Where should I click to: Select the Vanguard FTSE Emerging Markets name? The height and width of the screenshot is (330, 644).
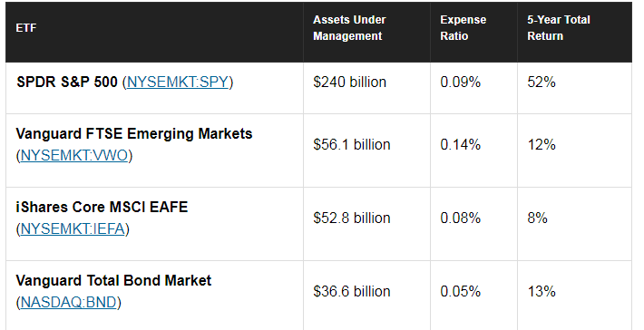[x=134, y=134]
